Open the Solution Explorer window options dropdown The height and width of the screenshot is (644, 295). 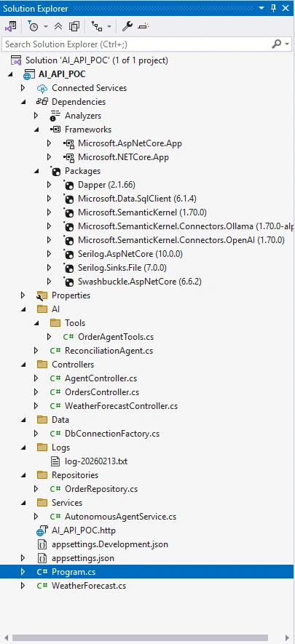click(261, 8)
